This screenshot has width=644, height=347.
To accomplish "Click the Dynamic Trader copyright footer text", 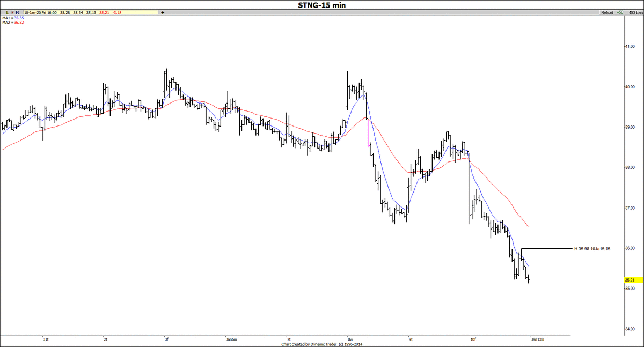I will coord(322,344).
